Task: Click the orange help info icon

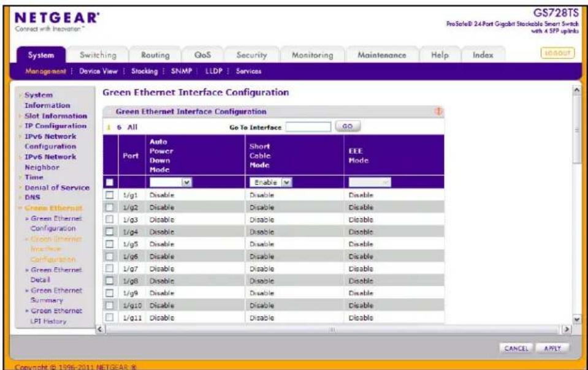Action: point(438,111)
